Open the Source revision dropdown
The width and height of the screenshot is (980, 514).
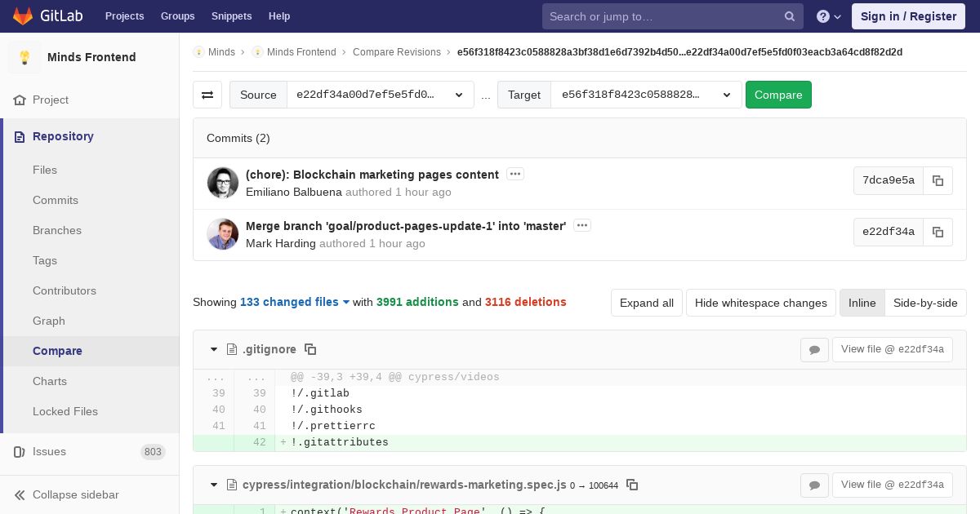(381, 95)
